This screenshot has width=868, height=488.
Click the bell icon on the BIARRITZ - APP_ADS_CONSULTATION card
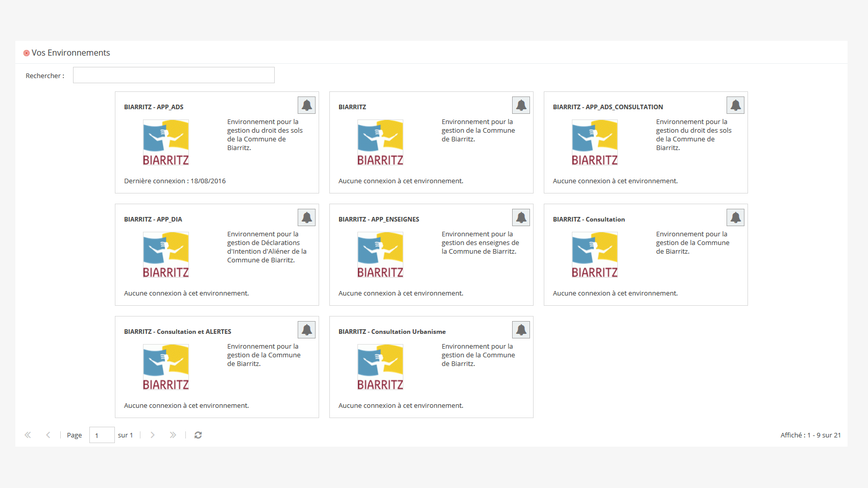(x=735, y=105)
